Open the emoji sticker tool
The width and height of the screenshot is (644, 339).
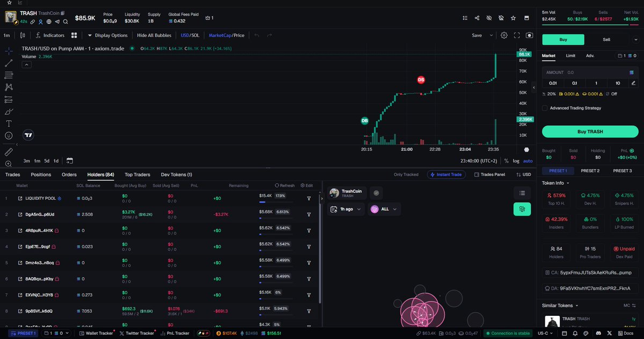[9, 135]
